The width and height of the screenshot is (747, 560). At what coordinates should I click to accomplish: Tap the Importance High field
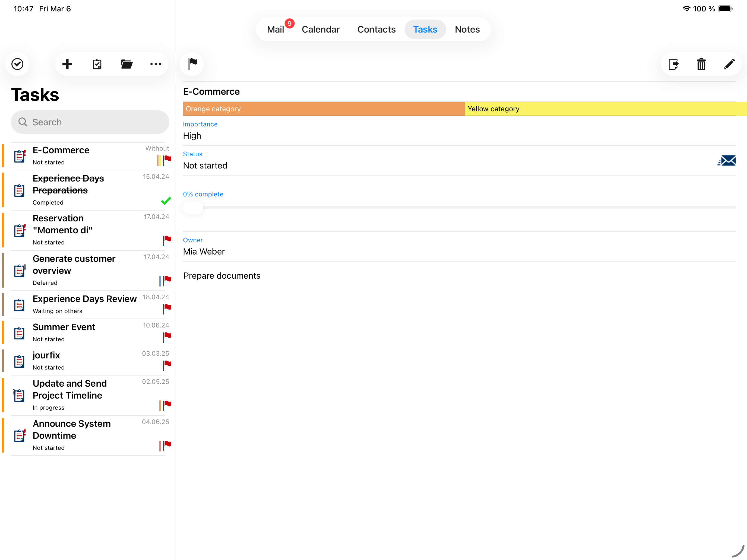click(x=459, y=131)
